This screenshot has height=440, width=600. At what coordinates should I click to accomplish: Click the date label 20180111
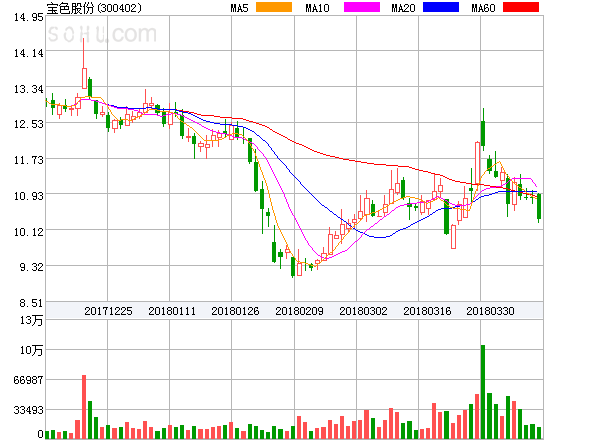coord(172,311)
